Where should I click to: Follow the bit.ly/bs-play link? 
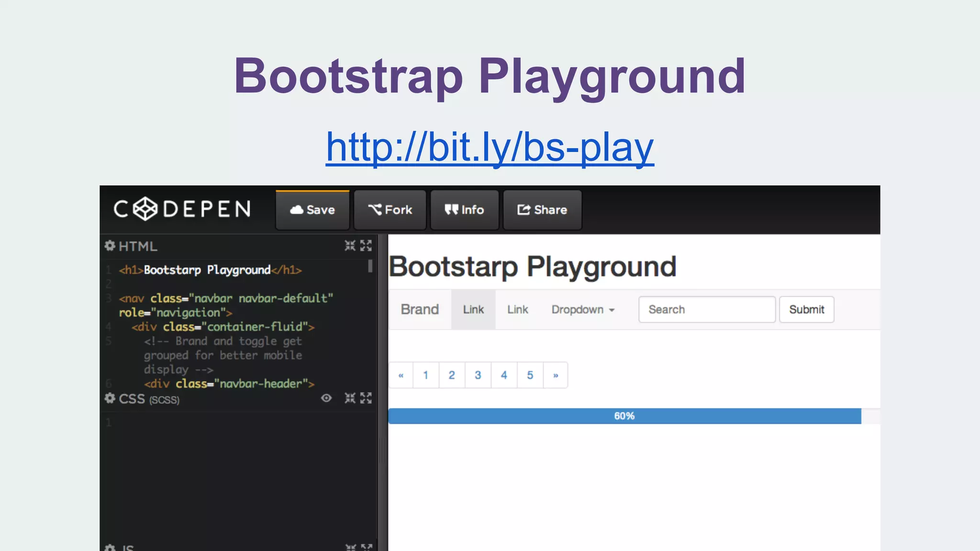[490, 147]
